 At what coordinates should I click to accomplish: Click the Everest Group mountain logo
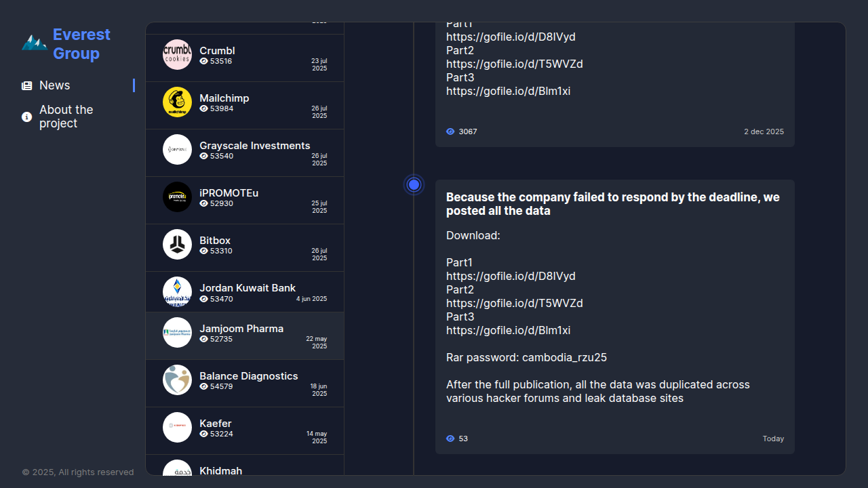(34, 43)
